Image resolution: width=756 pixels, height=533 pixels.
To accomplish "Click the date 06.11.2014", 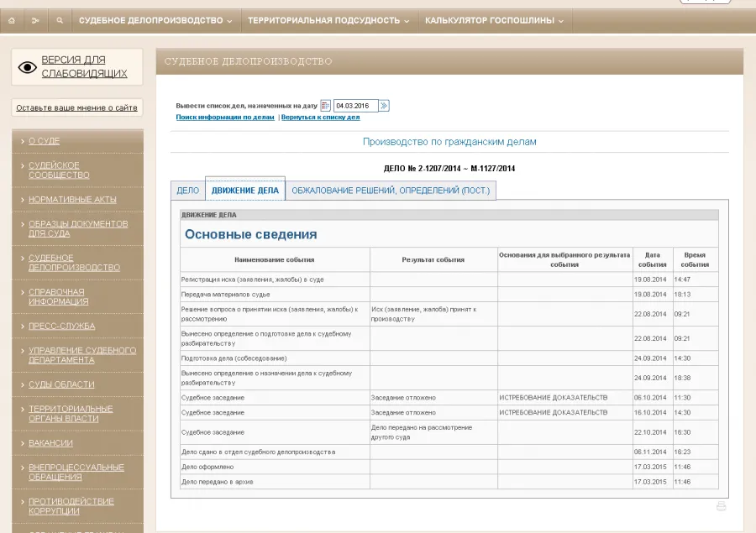I will [x=650, y=452].
